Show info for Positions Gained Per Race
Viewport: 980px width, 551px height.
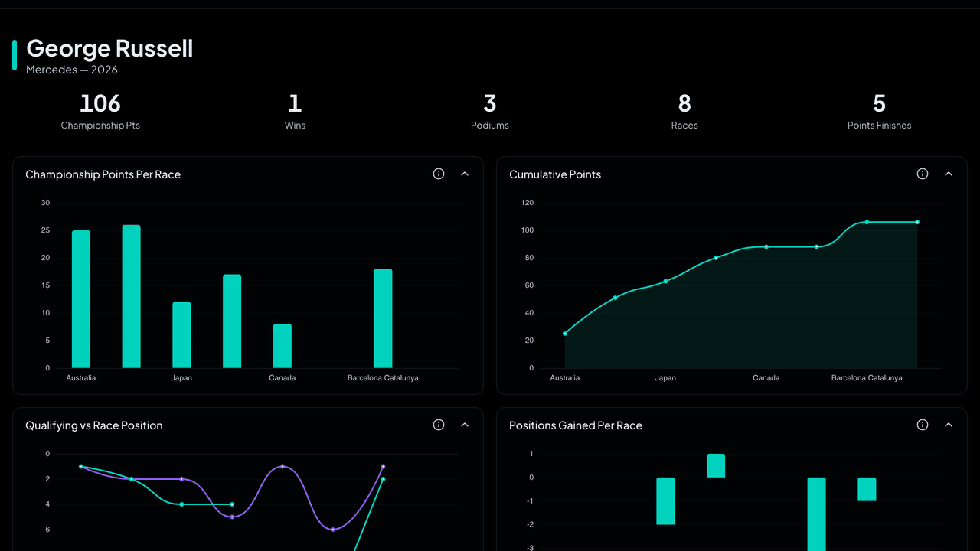923,425
